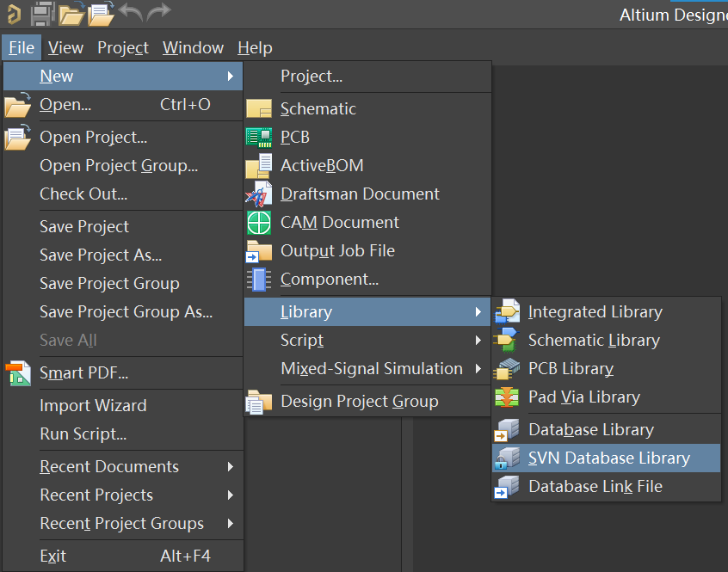Viewport: 728px width, 572px height.
Task: Choose Save Project entry
Action: point(123,227)
